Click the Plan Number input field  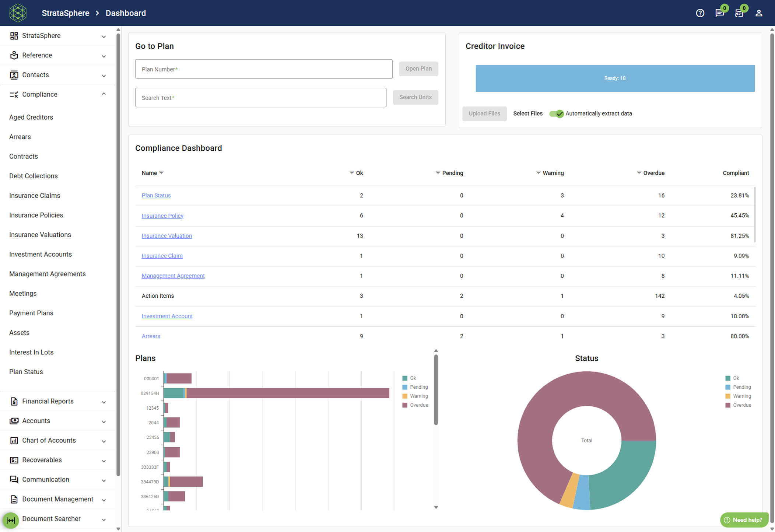tap(263, 69)
